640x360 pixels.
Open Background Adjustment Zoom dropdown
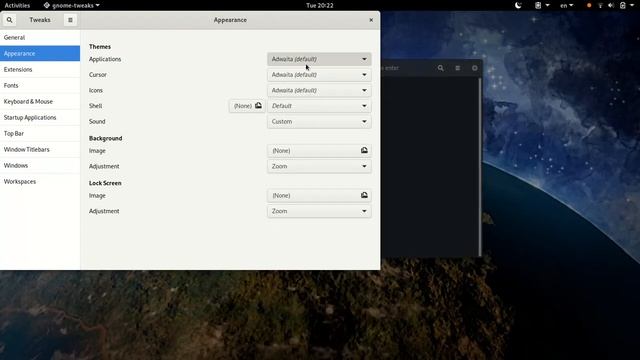click(319, 166)
